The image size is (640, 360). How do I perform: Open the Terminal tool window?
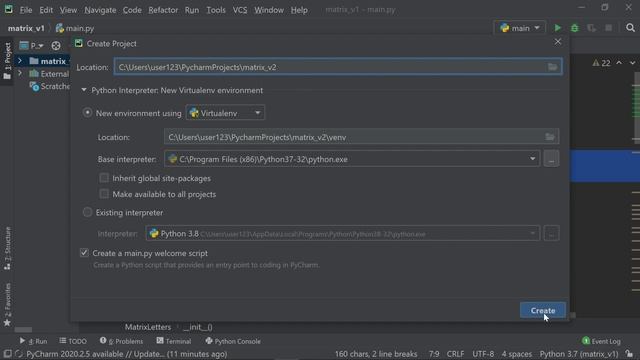tap(173, 341)
